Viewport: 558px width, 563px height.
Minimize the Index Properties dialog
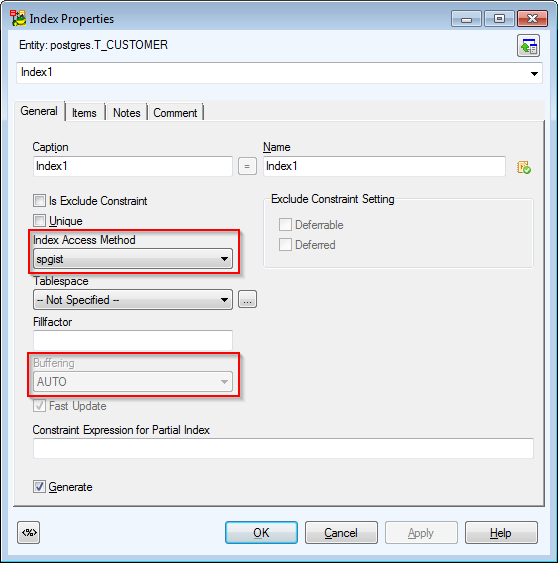tap(466, 19)
